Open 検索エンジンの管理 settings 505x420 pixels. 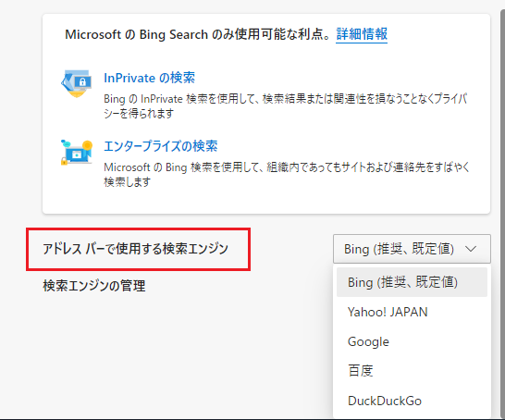coord(94,286)
